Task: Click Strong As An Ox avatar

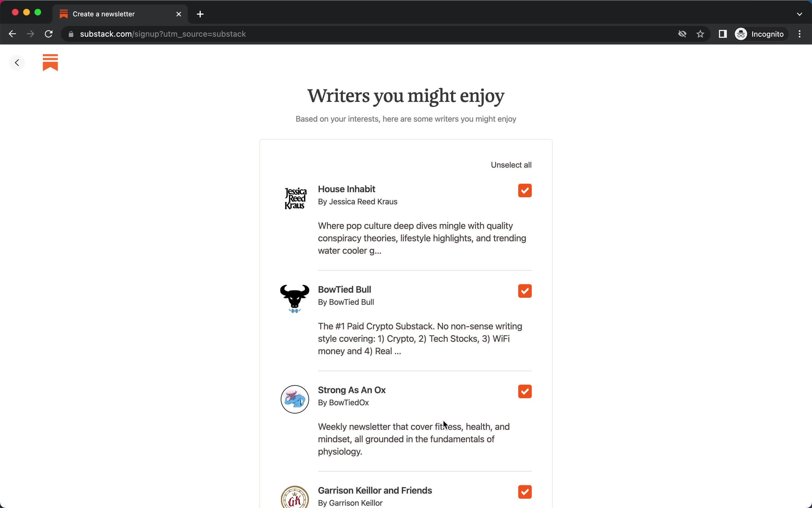Action: click(295, 399)
